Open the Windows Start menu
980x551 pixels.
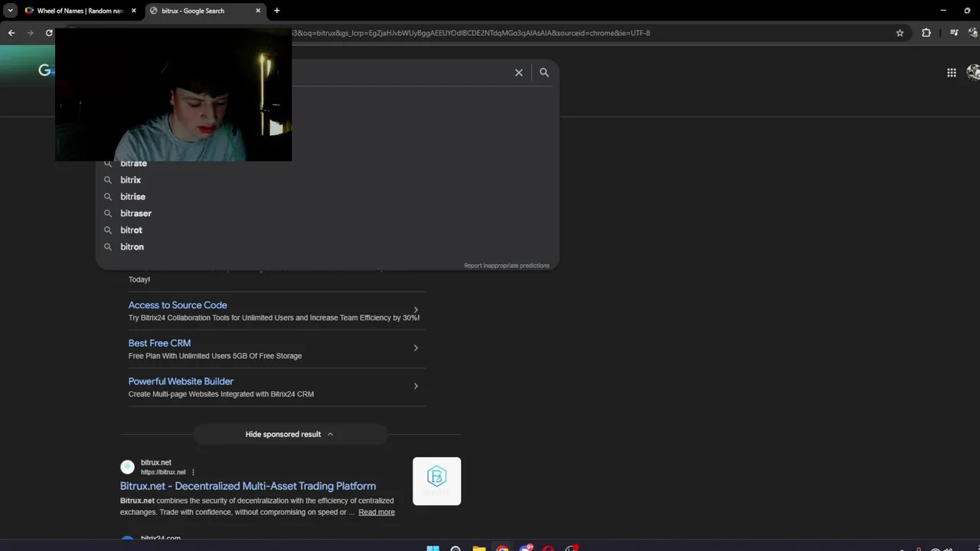coord(433,549)
